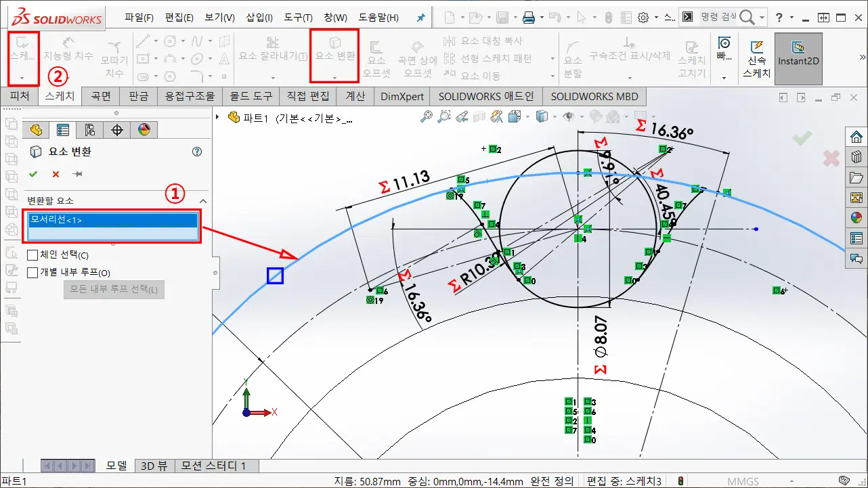Click Offset On Surface (곡면 상에 오프셋)
This screenshot has height=488, width=868.
click(x=418, y=59)
